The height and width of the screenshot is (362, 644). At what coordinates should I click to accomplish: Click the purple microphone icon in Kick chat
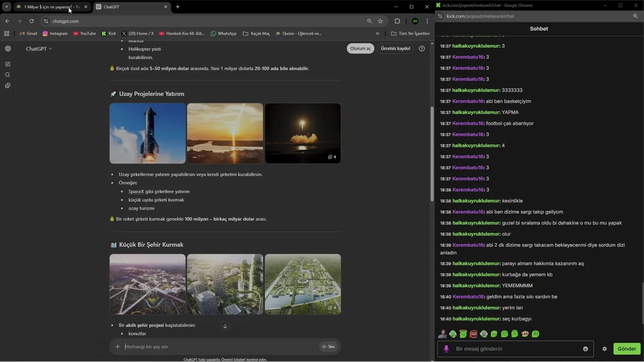pyautogui.click(x=446, y=349)
